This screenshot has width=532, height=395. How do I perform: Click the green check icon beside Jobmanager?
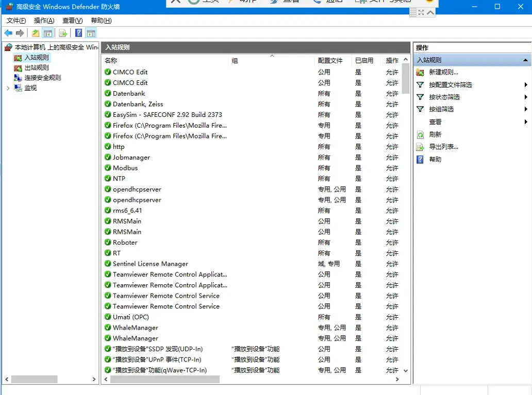108,157
